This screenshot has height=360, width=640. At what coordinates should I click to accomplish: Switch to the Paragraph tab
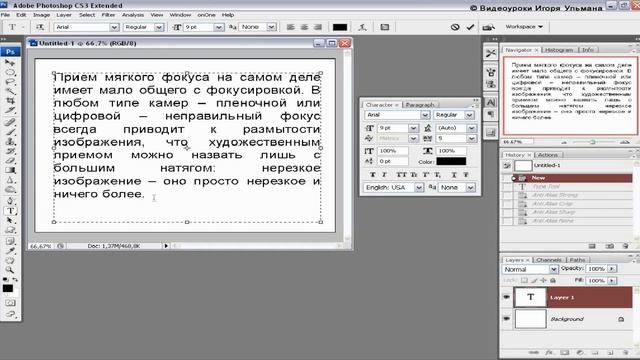(420, 104)
